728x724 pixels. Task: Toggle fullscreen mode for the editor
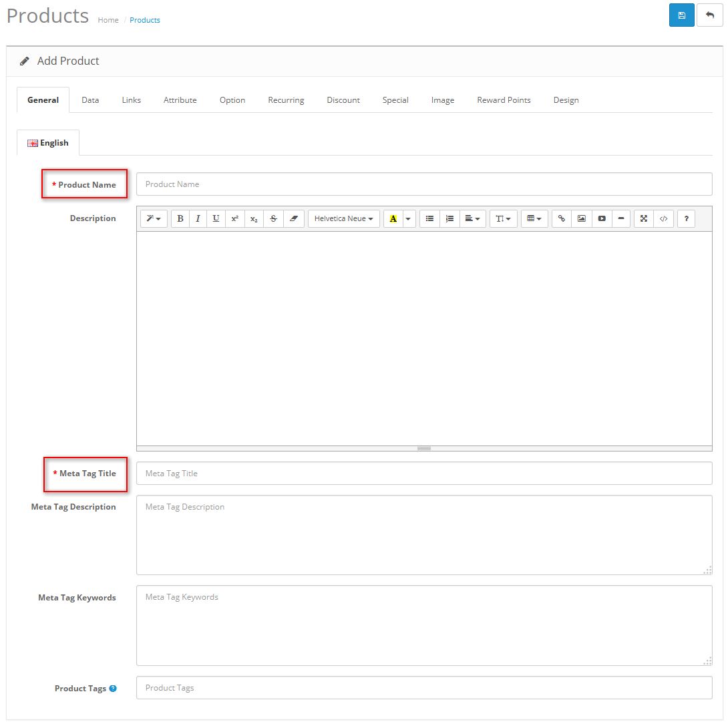point(643,218)
